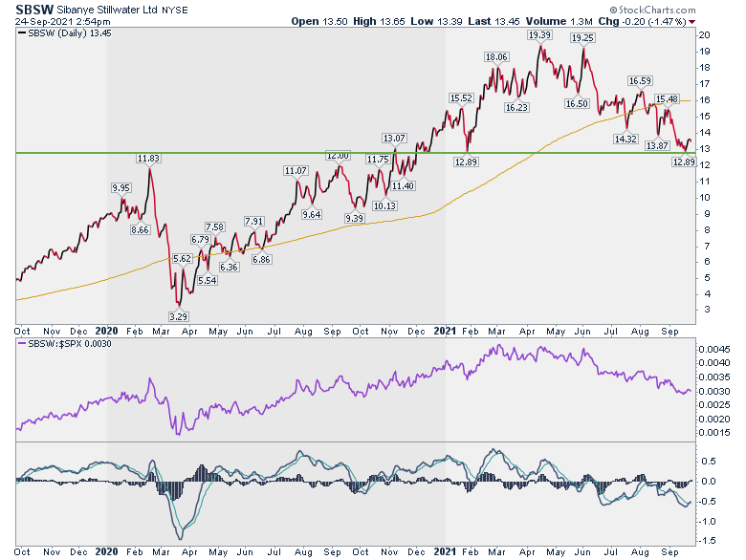Click the 13.87 trough price label
This screenshot has width=746, height=560.
click(657, 145)
